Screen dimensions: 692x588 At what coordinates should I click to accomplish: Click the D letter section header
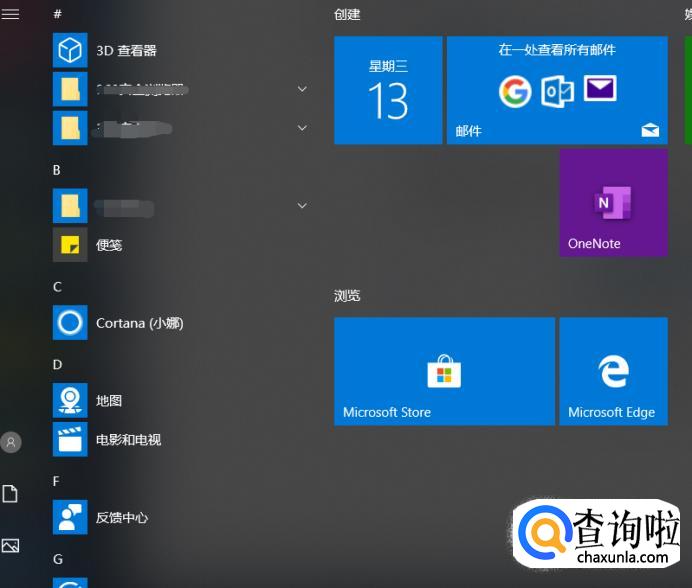coord(57,365)
